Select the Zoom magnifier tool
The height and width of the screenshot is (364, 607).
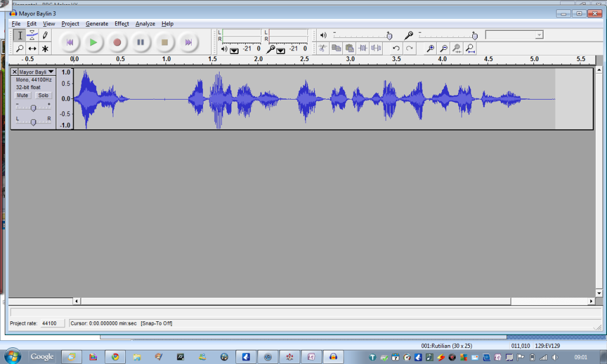[20, 49]
